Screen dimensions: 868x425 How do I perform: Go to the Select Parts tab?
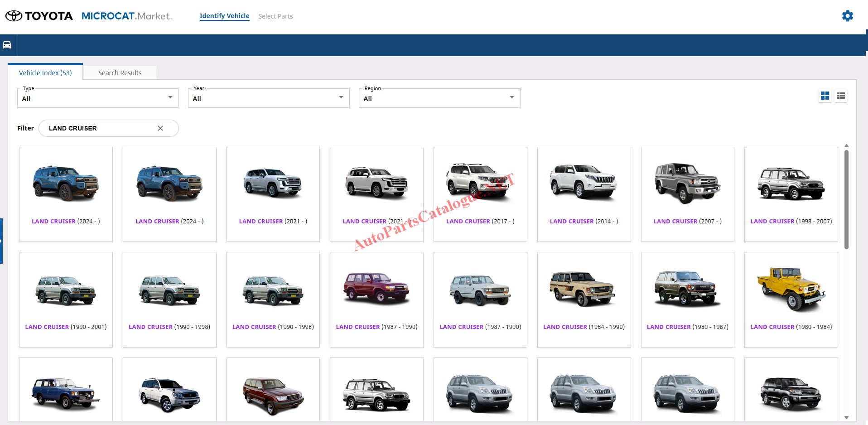[x=275, y=16]
